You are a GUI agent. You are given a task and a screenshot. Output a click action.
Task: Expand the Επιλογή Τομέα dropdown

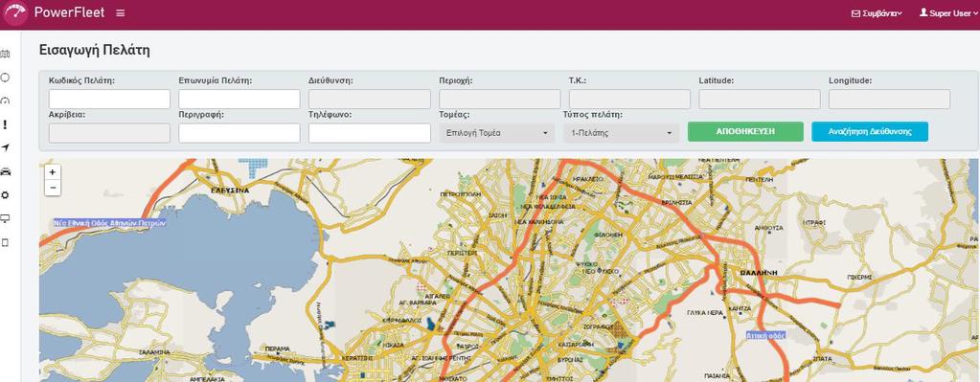pyautogui.click(x=497, y=133)
